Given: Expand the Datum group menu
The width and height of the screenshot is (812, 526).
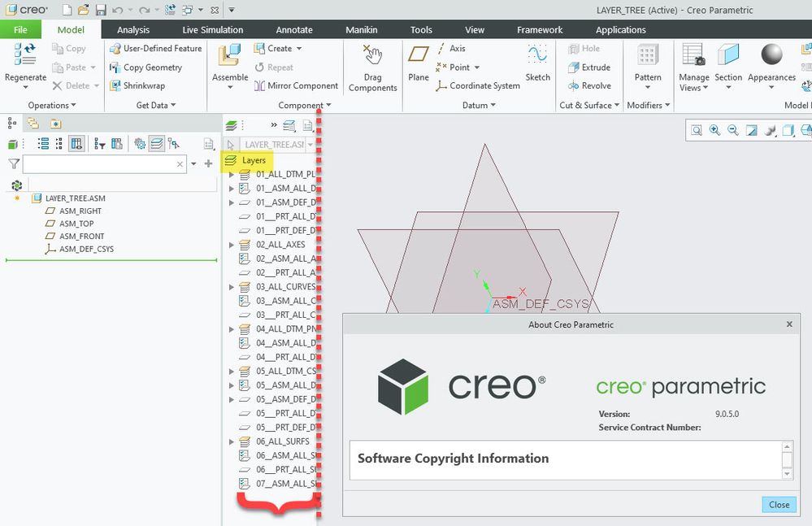Looking at the screenshot, I should pyautogui.click(x=479, y=105).
